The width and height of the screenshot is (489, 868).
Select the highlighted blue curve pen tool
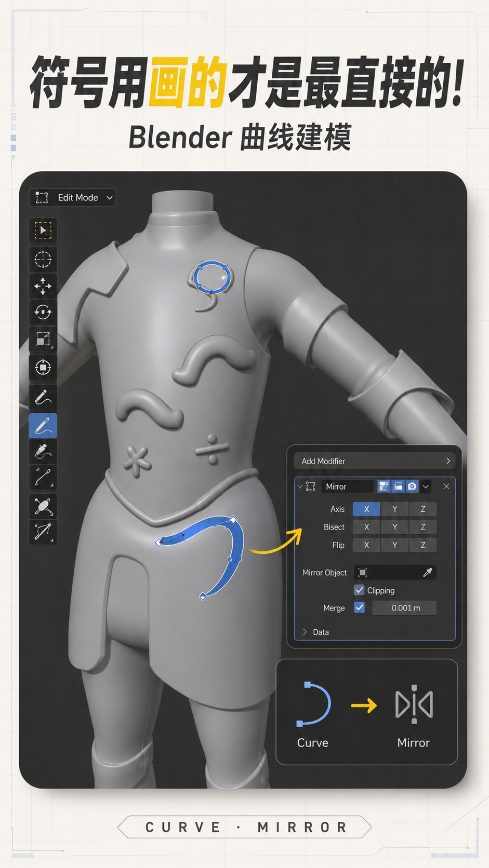point(43,426)
